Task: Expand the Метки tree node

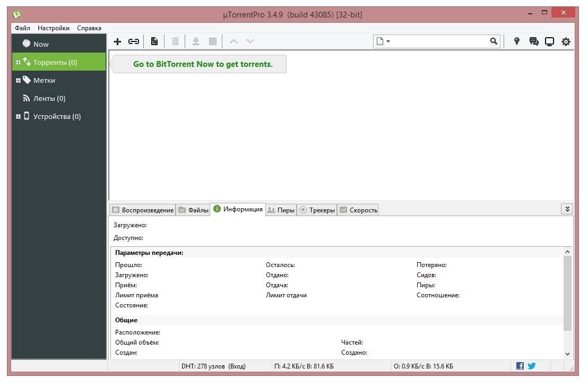Action: (18, 80)
